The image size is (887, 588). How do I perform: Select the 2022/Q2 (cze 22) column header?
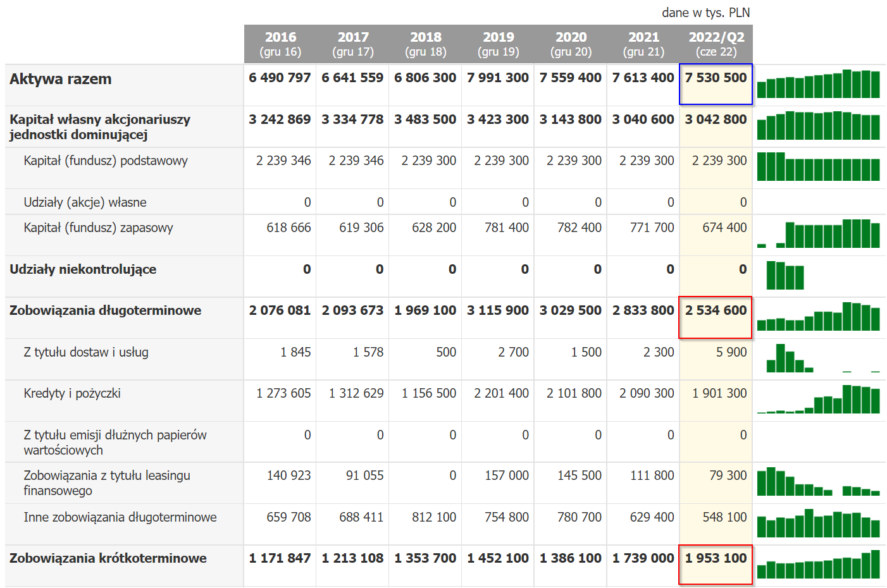click(x=717, y=44)
